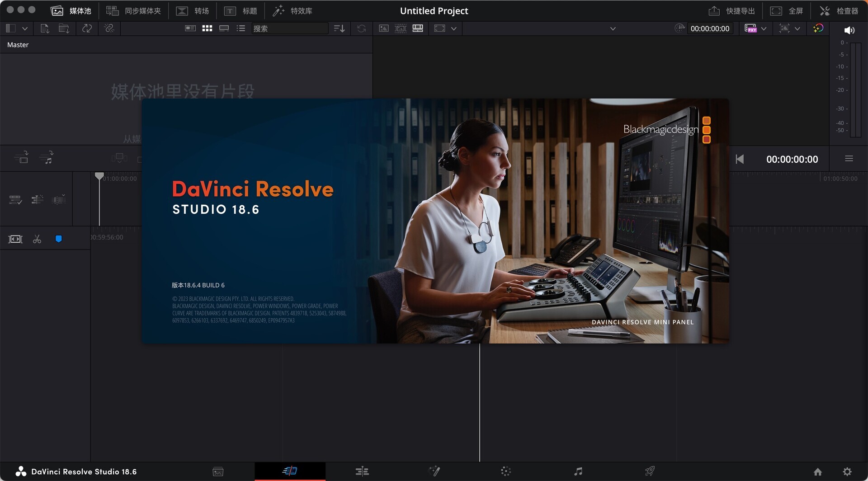Viewport: 868px width, 481px height.
Task: Click the refresh media pool icon
Action: click(x=361, y=28)
